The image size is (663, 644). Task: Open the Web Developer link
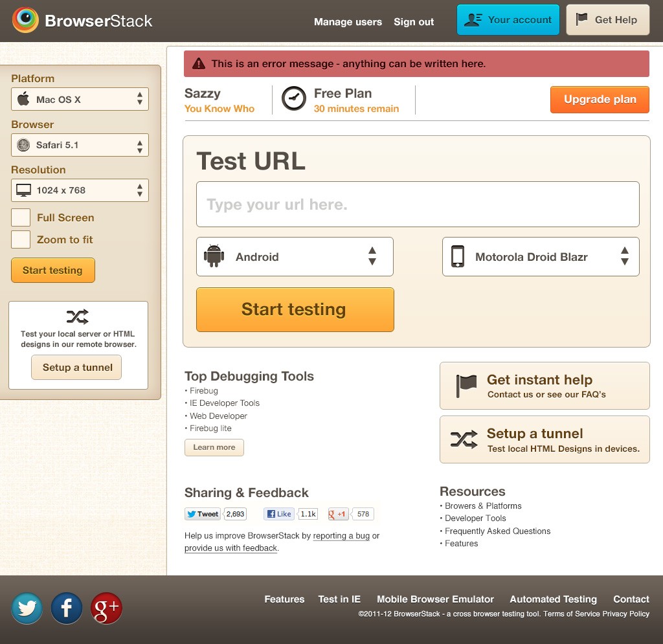(x=218, y=416)
